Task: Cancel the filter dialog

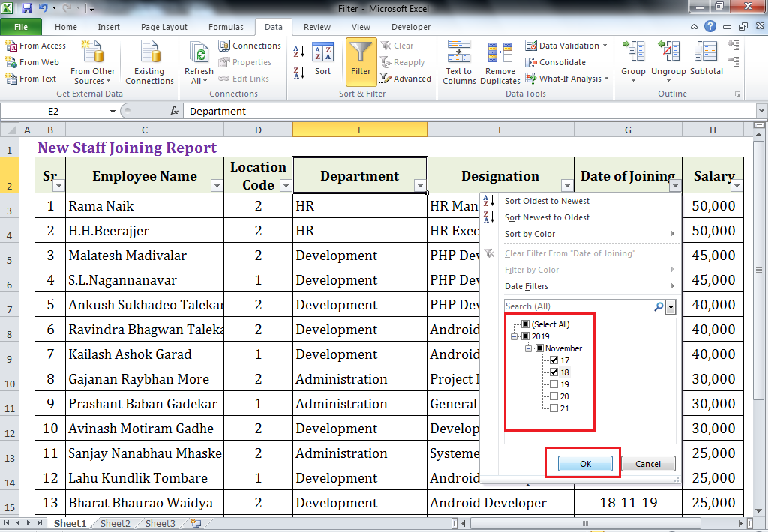Action: (x=647, y=463)
